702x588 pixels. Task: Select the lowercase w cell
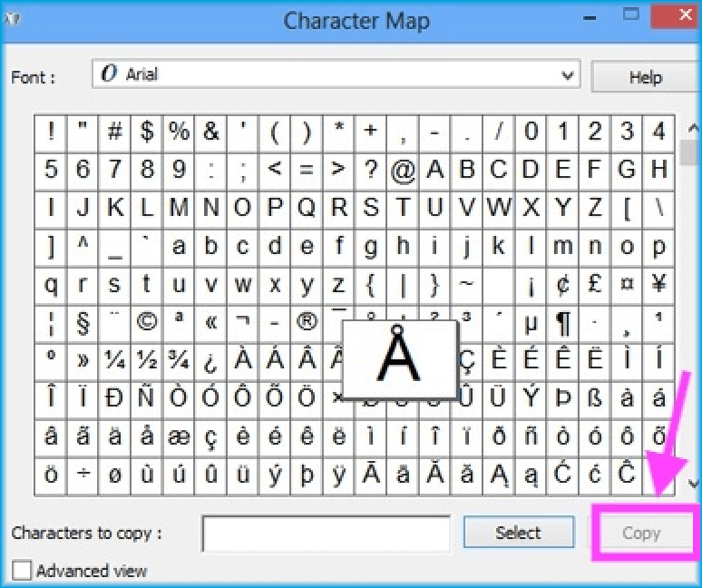point(243,286)
